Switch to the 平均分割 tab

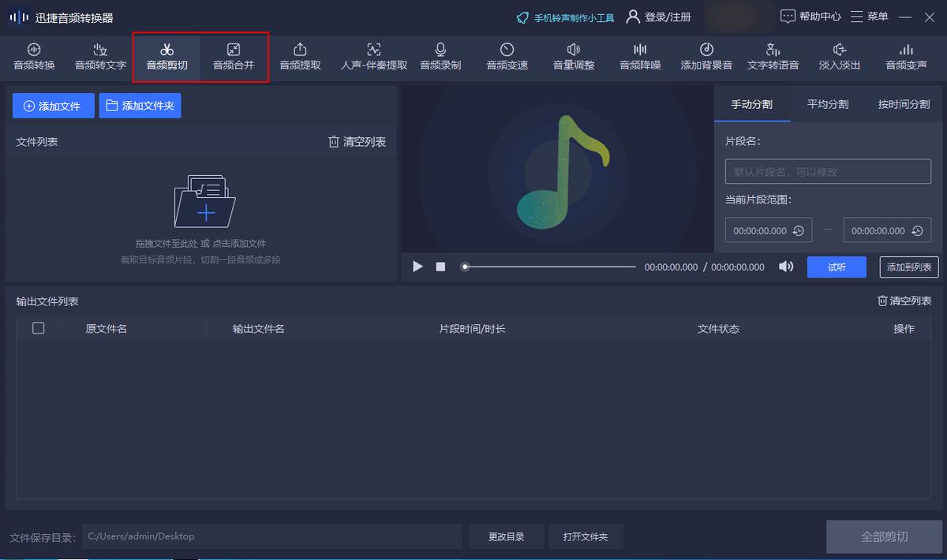[827, 103]
